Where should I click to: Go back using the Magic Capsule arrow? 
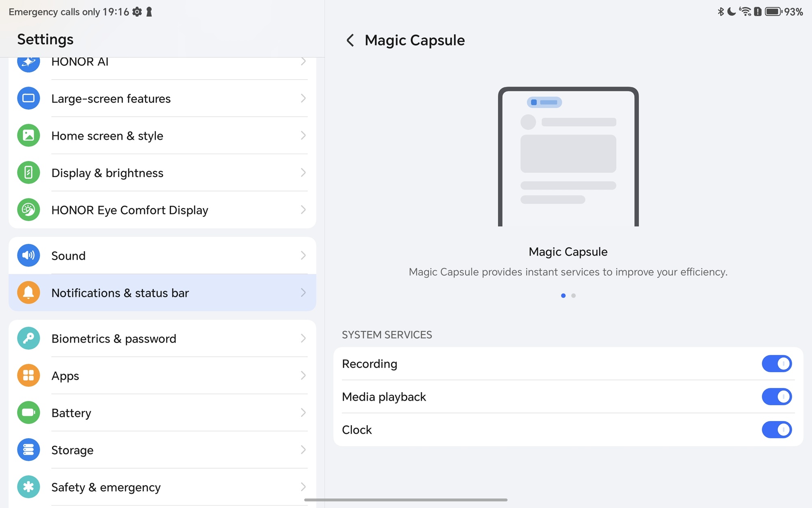[x=350, y=40]
